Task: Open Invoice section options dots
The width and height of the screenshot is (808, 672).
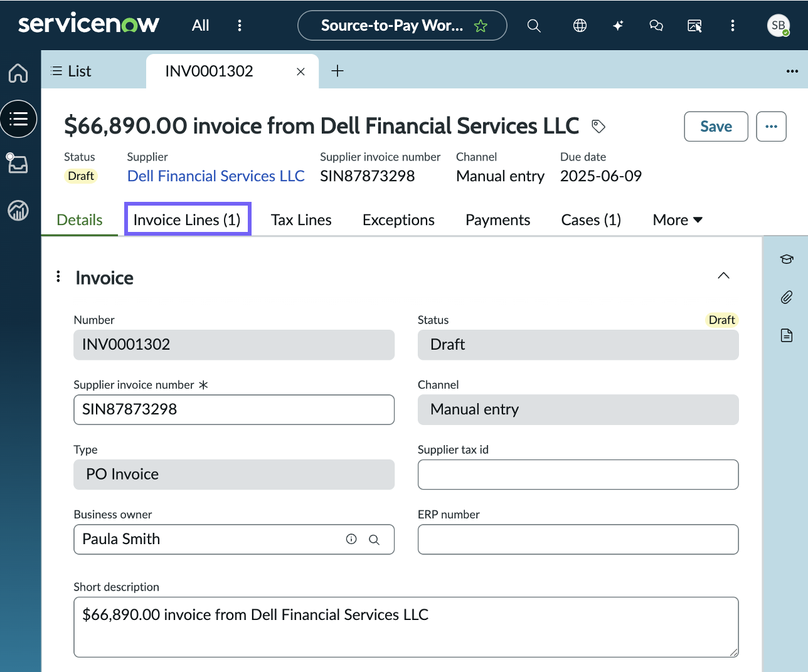Action: click(x=58, y=276)
